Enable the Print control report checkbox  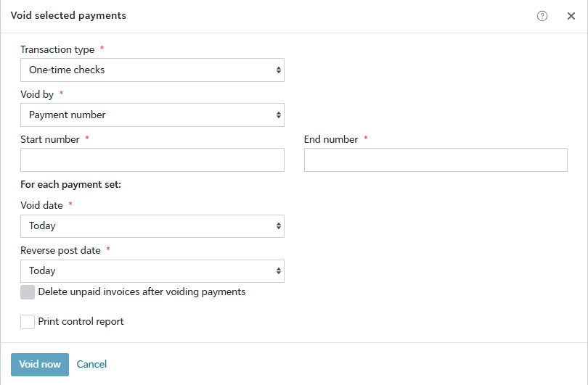click(28, 322)
